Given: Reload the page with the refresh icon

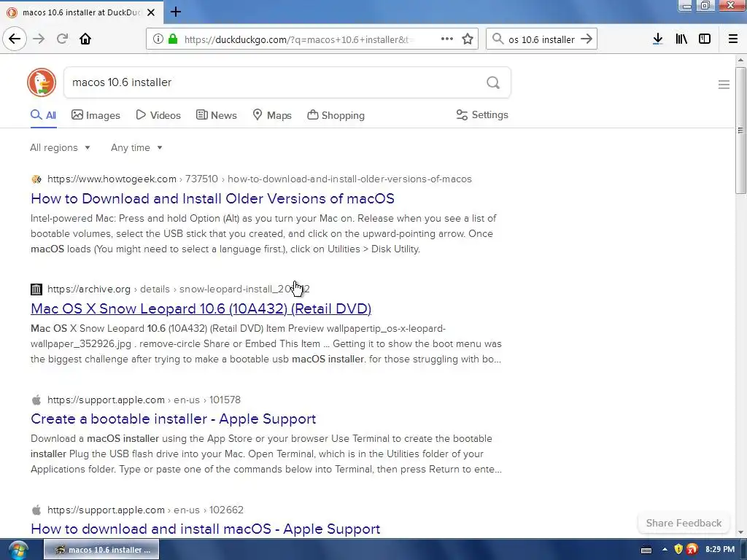Looking at the screenshot, I should [x=62, y=39].
